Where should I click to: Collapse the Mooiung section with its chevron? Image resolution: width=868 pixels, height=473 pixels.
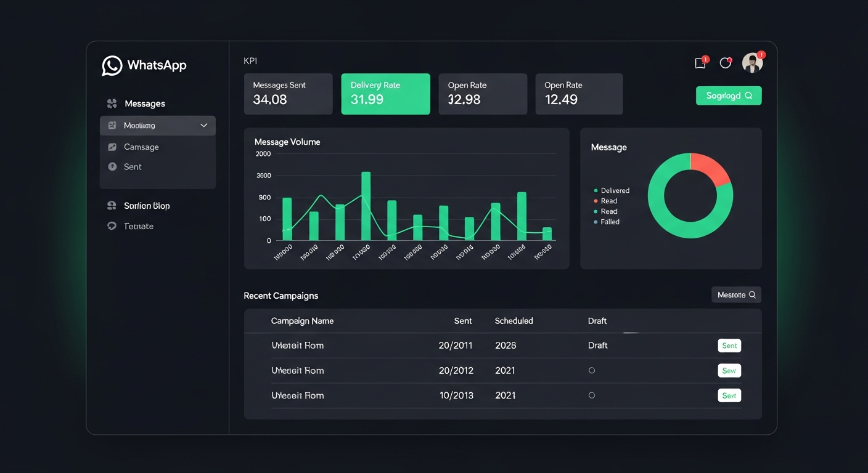[x=203, y=125]
